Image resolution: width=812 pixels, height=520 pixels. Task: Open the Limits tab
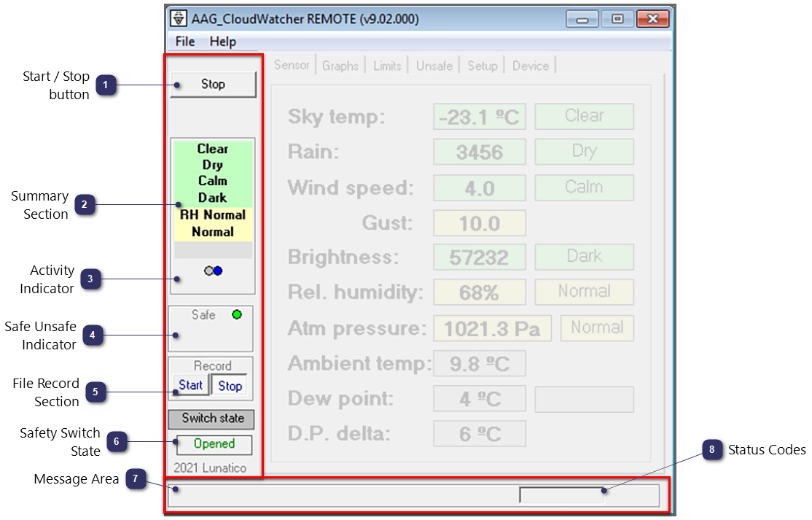pos(387,66)
